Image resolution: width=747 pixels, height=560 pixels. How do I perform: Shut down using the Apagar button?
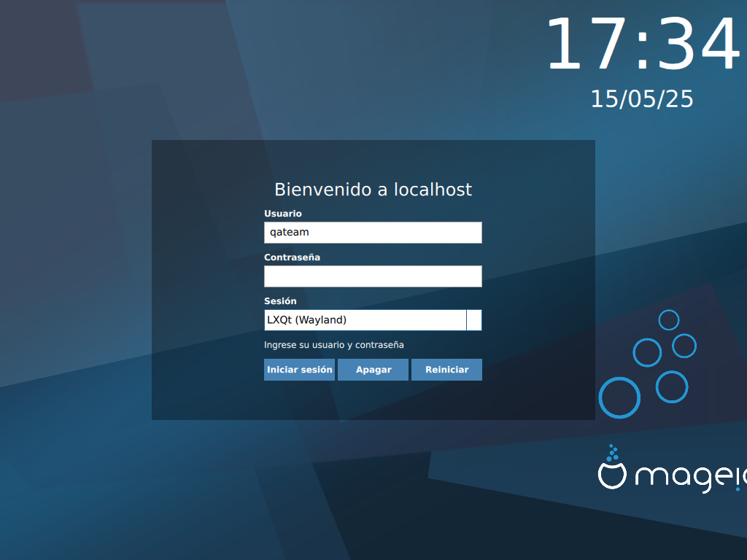(x=373, y=370)
